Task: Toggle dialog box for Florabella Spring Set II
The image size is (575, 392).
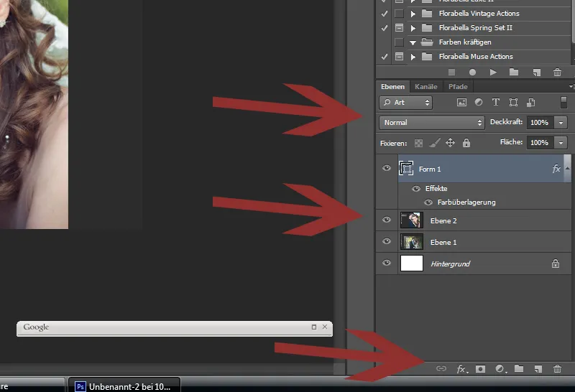Action: (399, 27)
